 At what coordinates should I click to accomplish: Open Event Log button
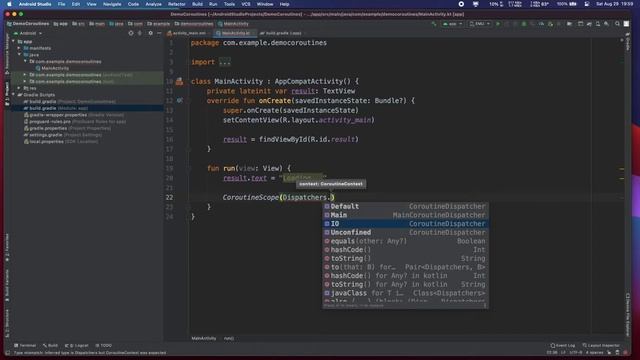[562, 345]
